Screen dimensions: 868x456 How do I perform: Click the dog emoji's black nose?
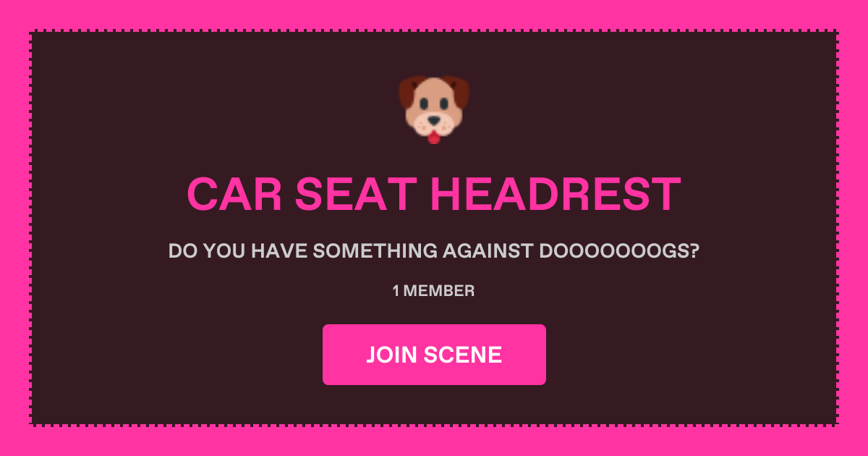click(x=433, y=121)
